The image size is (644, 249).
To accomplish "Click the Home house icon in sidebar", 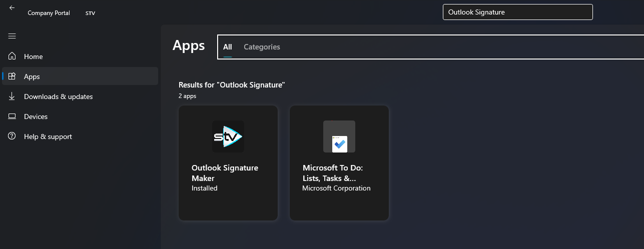I will [12, 56].
